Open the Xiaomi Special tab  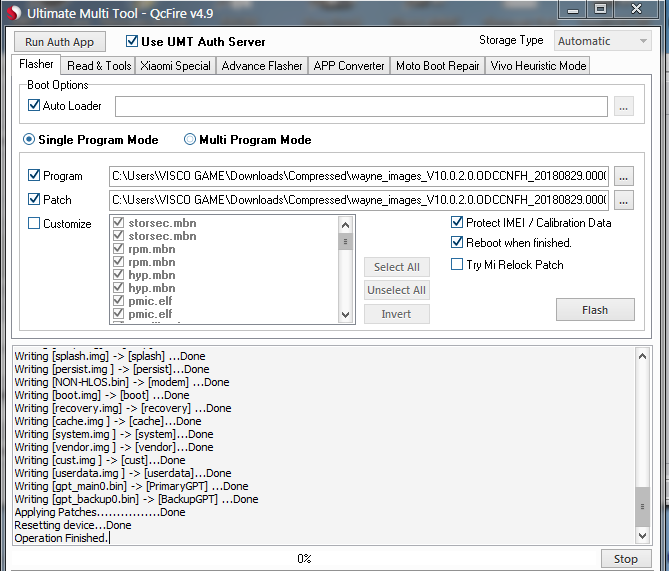(x=175, y=66)
